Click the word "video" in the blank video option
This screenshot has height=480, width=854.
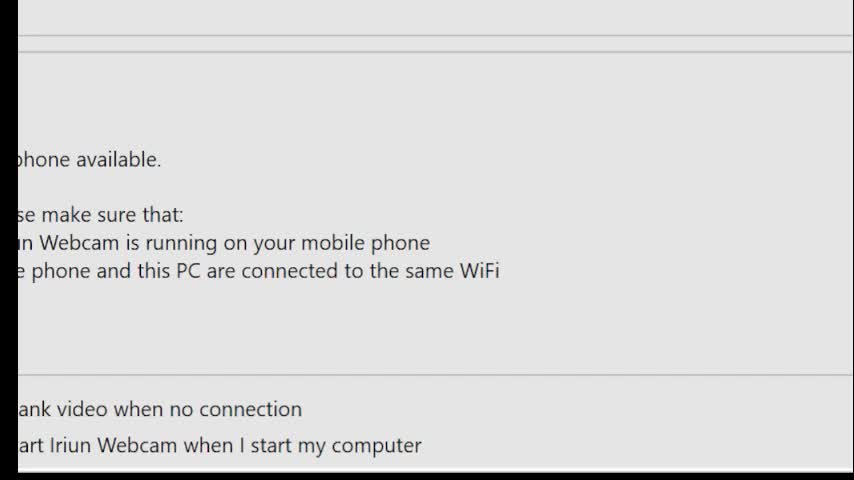pyautogui.click(x=82, y=409)
